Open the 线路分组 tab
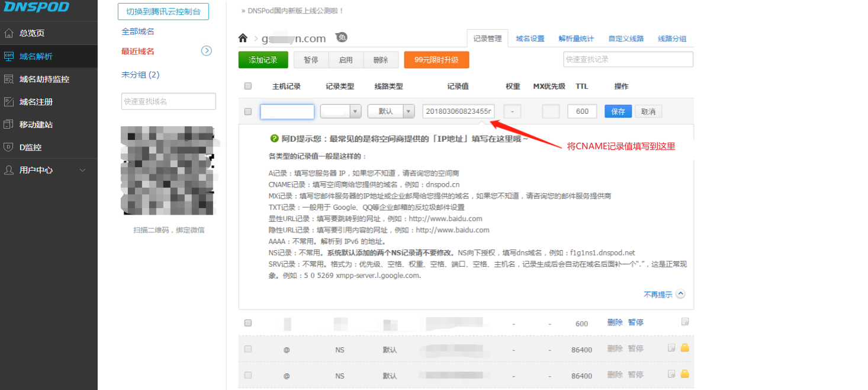Image resolution: width=868 pixels, height=390 pixels. click(x=672, y=39)
